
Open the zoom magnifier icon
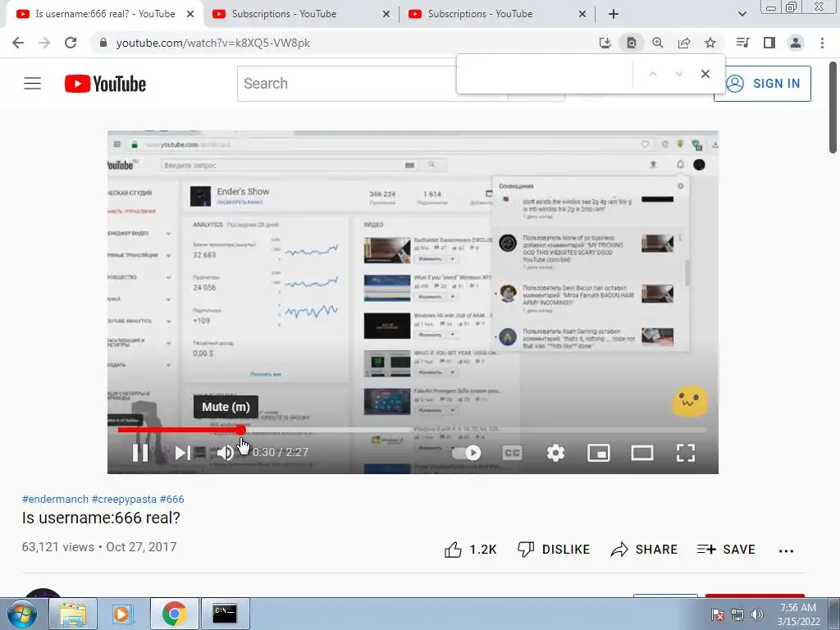pos(658,43)
